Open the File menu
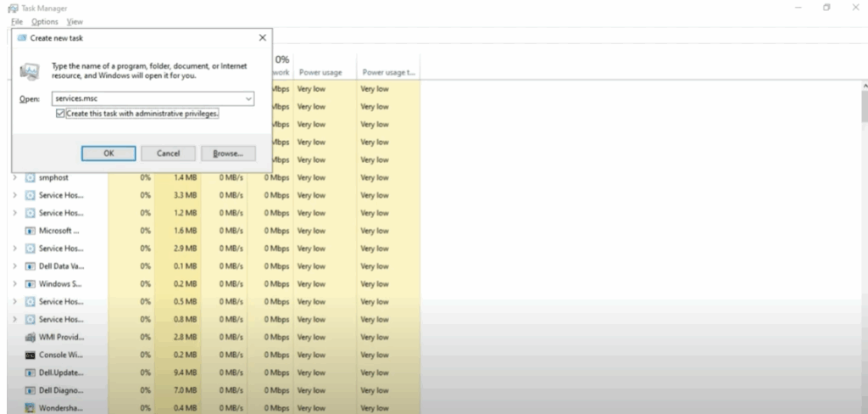Viewport: 868px width, 414px height. 17,21
